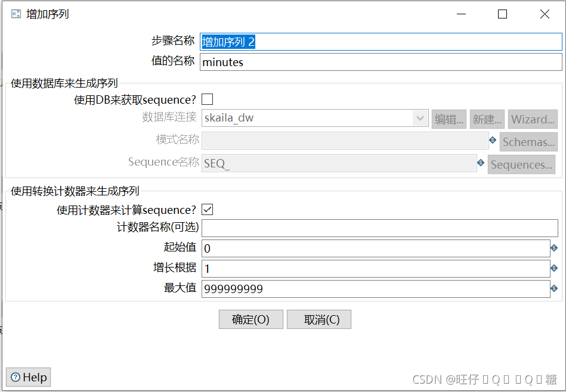The width and height of the screenshot is (566, 392).
Task: Click the 最大值 field showing 999999999
Action: pos(376,289)
